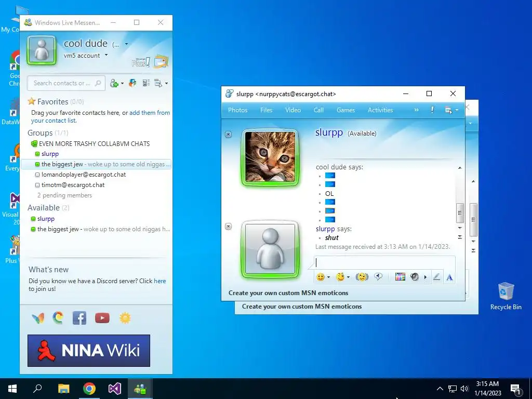Open the smiley emoticon picker
The width and height of the screenshot is (532, 399).
[320, 277]
